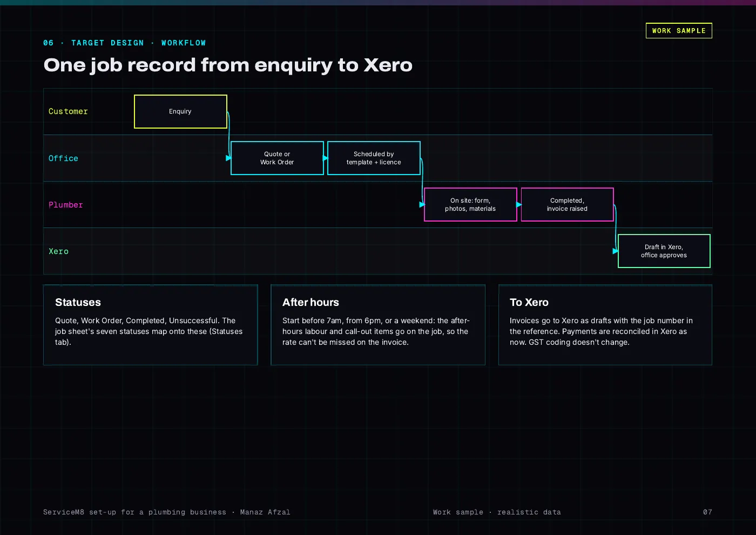This screenshot has height=535, width=756.
Task: Click the Statuses description paragraph
Action: point(149,331)
